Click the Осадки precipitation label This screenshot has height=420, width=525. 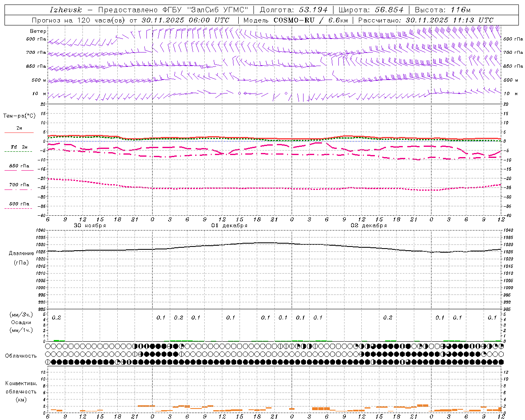21,322
